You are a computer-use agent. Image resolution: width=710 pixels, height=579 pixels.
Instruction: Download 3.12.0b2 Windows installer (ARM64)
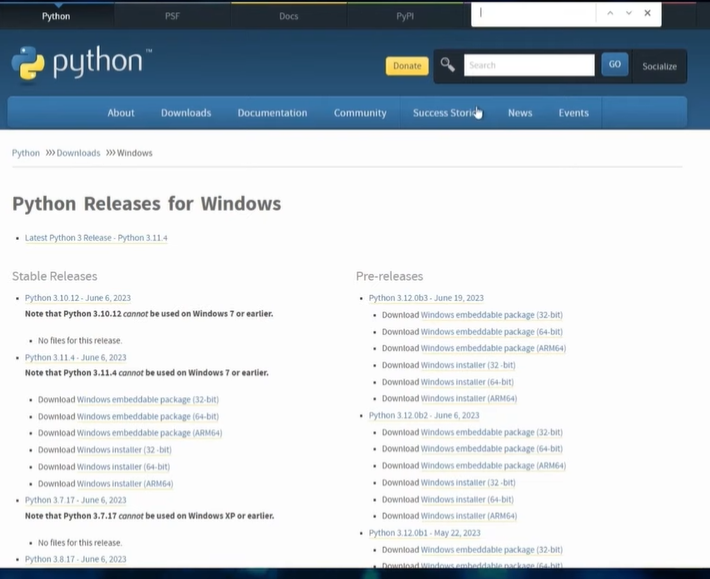point(469,516)
